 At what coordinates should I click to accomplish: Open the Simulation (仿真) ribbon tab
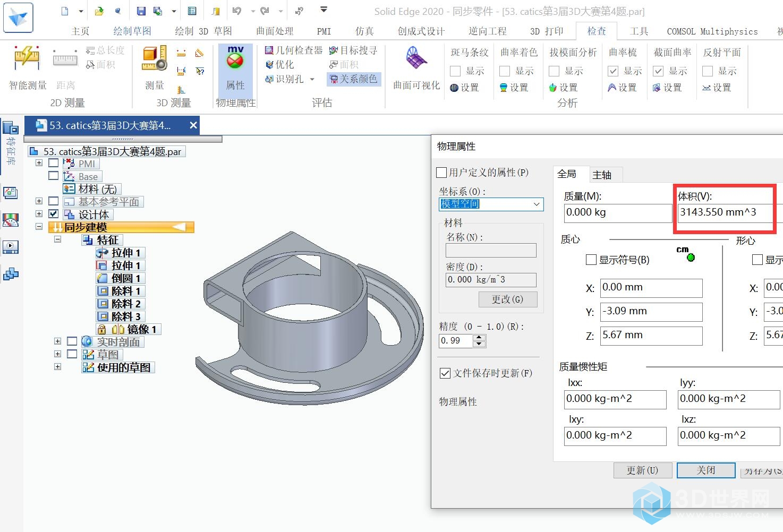pos(364,31)
